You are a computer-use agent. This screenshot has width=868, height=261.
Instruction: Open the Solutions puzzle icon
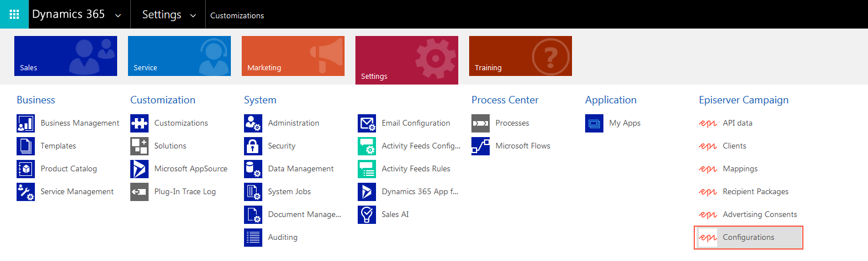click(x=139, y=146)
